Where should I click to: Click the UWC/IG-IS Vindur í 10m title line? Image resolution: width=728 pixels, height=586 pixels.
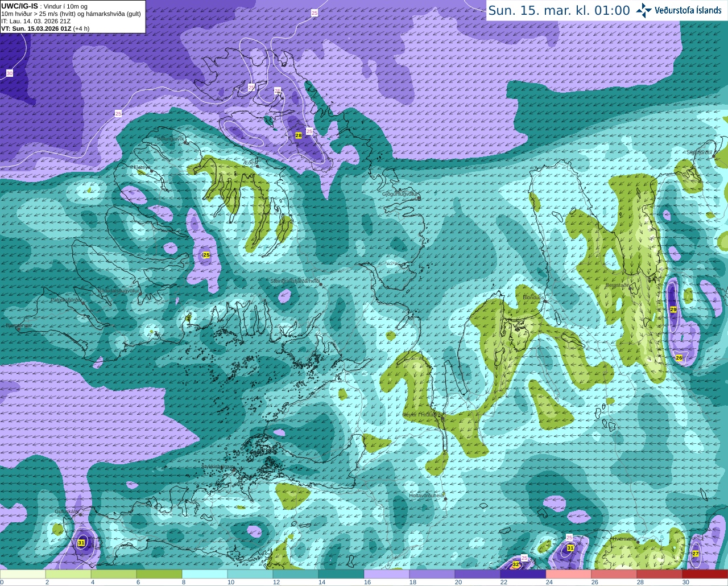pos(44,6)
